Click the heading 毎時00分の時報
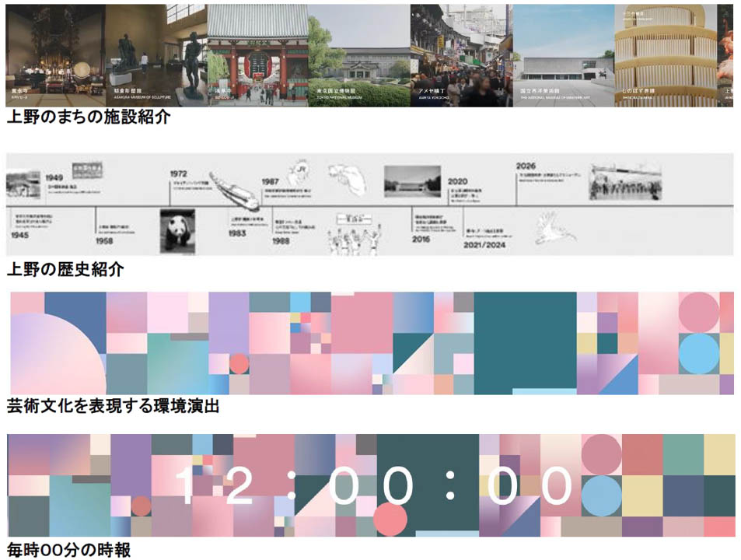 click(x=68, y=550)
